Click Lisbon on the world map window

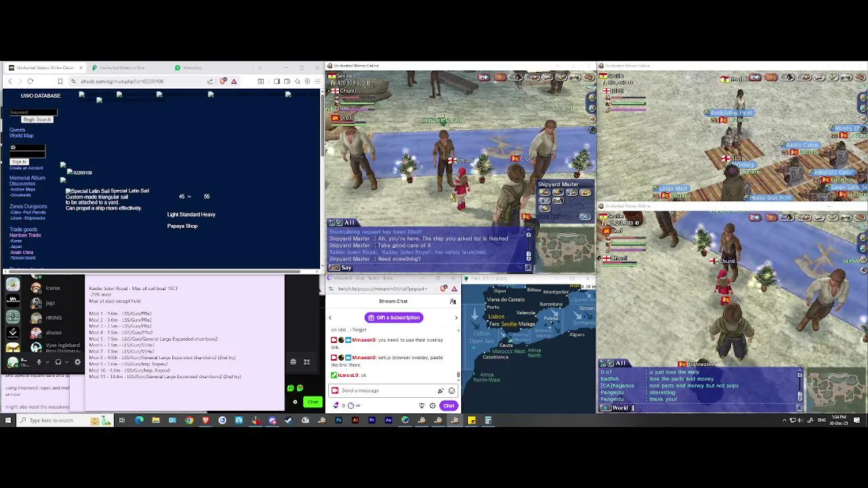tap(496, 317)
